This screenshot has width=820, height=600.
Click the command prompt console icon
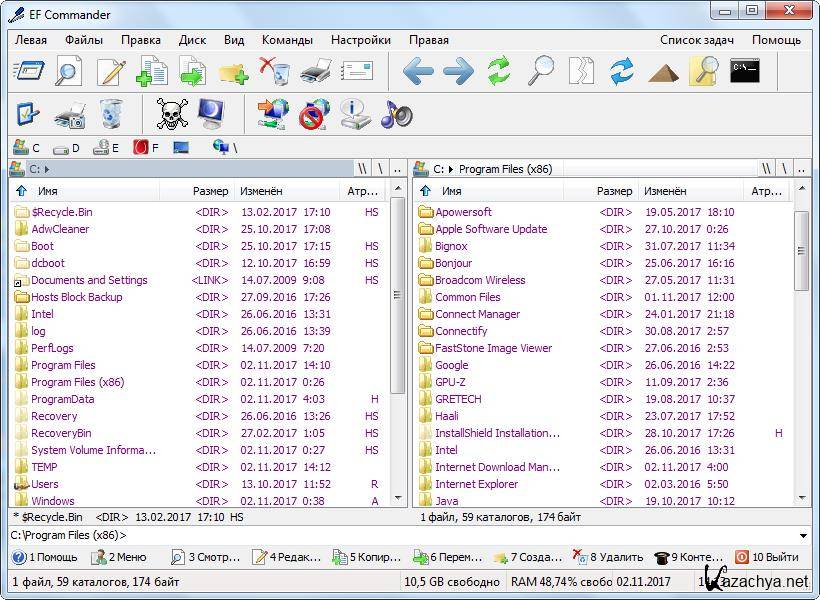click(x=744, y=71)
